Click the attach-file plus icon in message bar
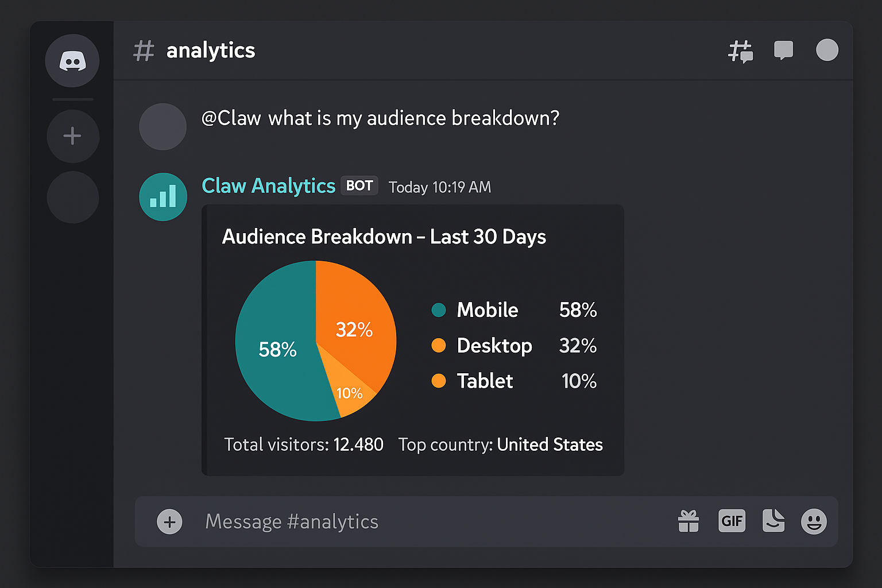882x588 pixels. (x=169, y=521)
